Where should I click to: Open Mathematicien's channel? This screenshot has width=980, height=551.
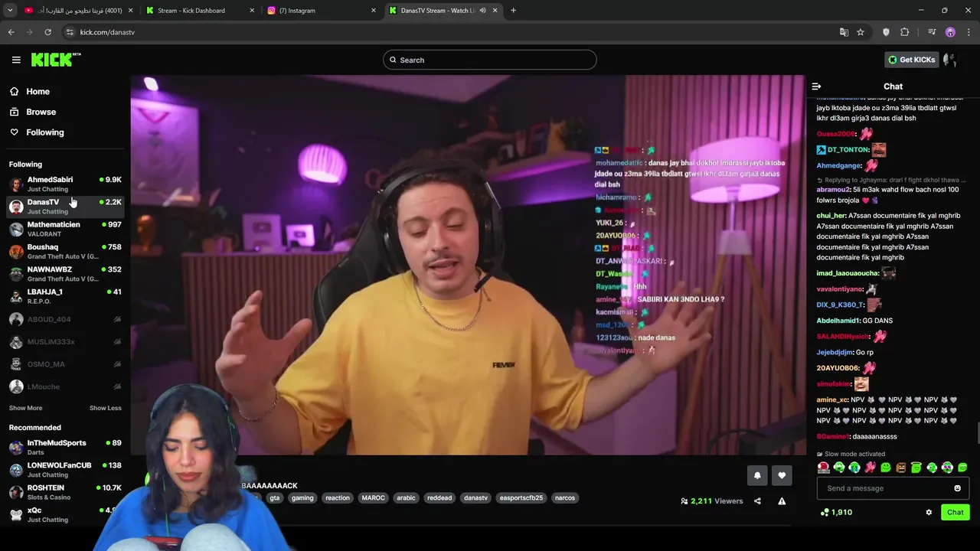click(x=65, y=229)
